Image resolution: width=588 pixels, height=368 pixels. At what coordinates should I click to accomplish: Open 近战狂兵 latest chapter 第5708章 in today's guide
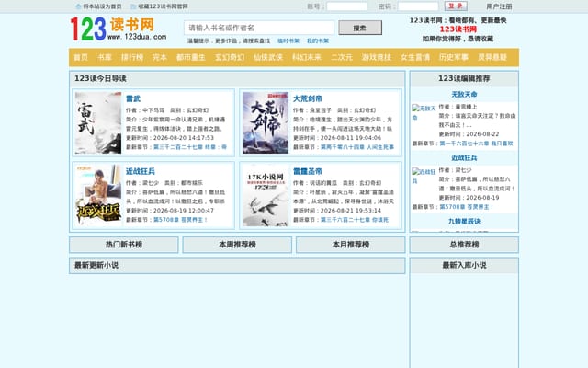coord(180,220)
